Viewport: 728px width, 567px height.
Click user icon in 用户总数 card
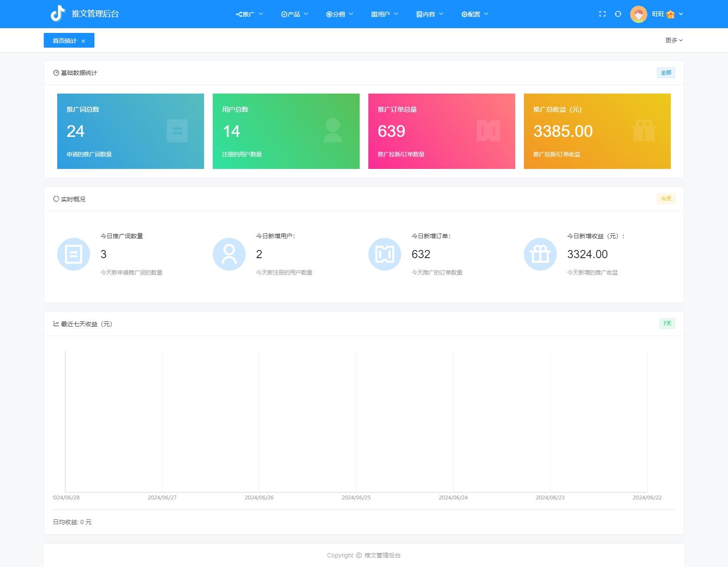pos(333,130)
